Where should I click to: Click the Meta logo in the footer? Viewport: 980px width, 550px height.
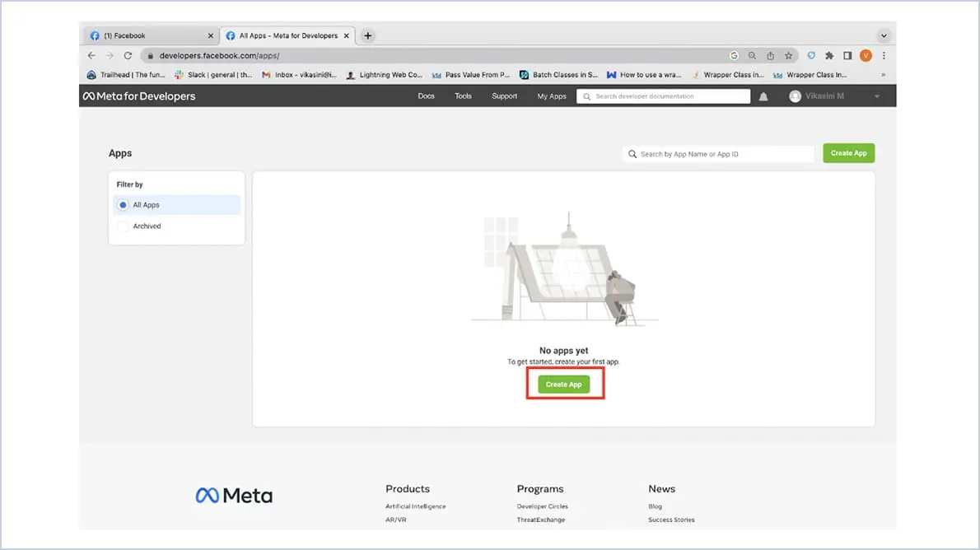234,496
